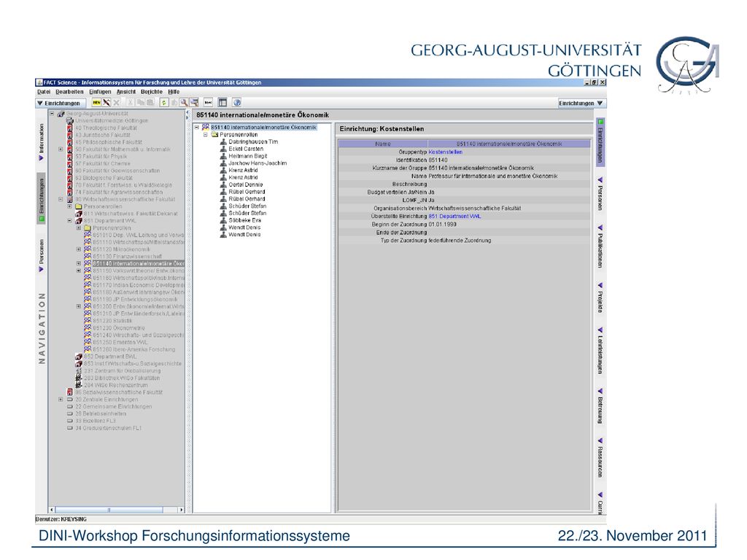This screenshot has width=747, height=560.
Task: Select 851130 Finanzwissenschaft in the tree
Action: 127,257
